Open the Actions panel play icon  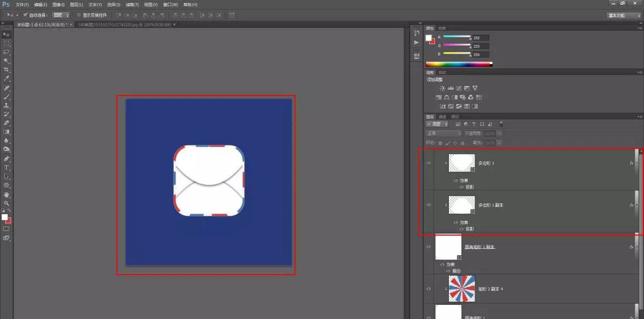pos(417,43)
